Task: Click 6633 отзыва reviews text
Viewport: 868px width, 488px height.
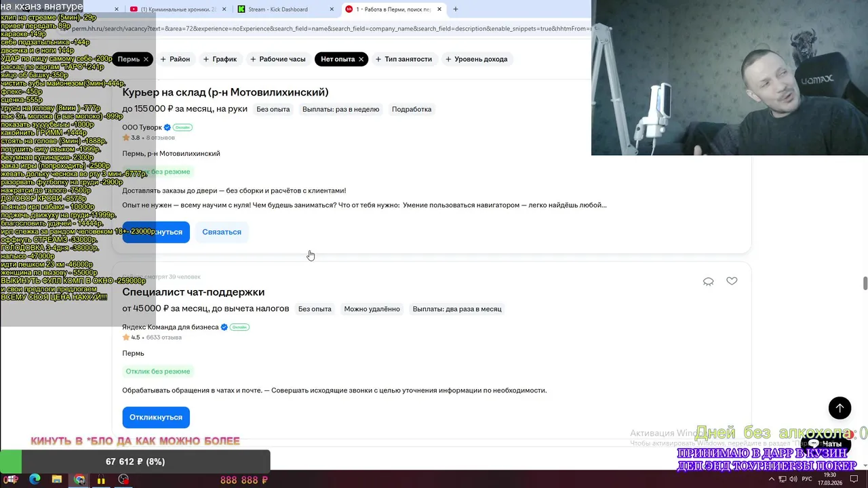Action: pos(163,338)
